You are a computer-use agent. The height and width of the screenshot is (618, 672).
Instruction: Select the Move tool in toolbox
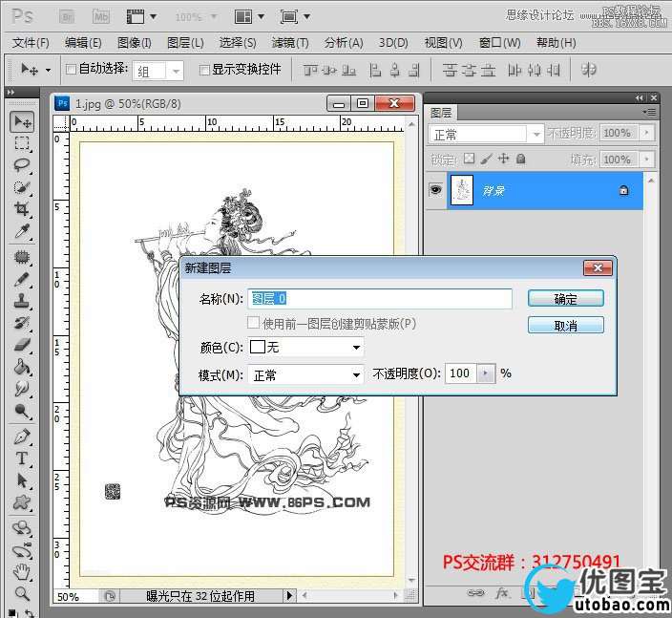(22, 122)
